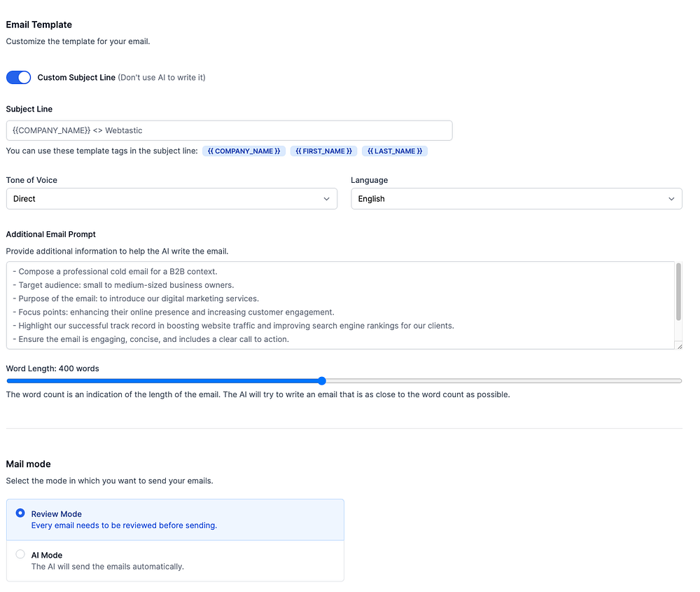This screenshot has width=700, height=592.
Task: Click the Word Length slider filled track
Action: [161, 381]
